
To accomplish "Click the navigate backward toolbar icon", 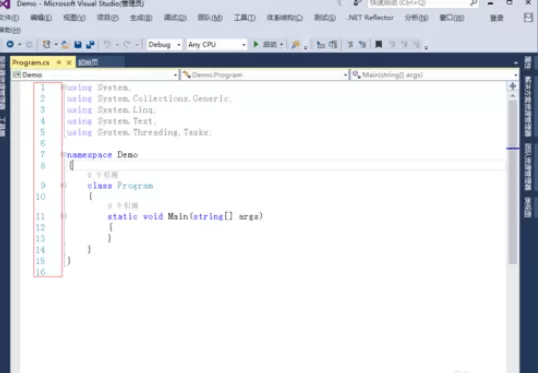I will tap(10, 44).
